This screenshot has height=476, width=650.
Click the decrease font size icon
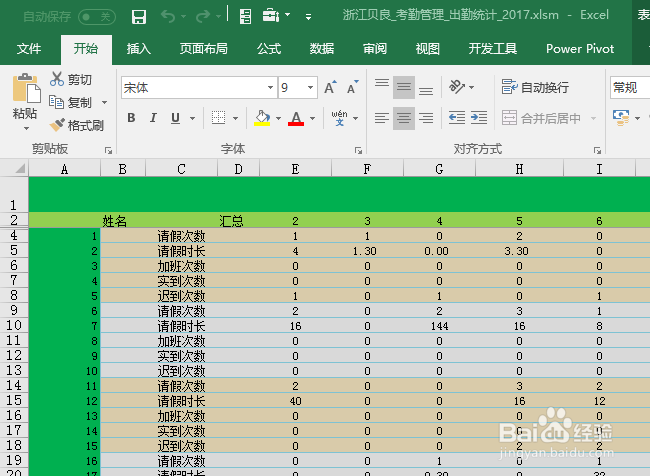tap(352, 87)
